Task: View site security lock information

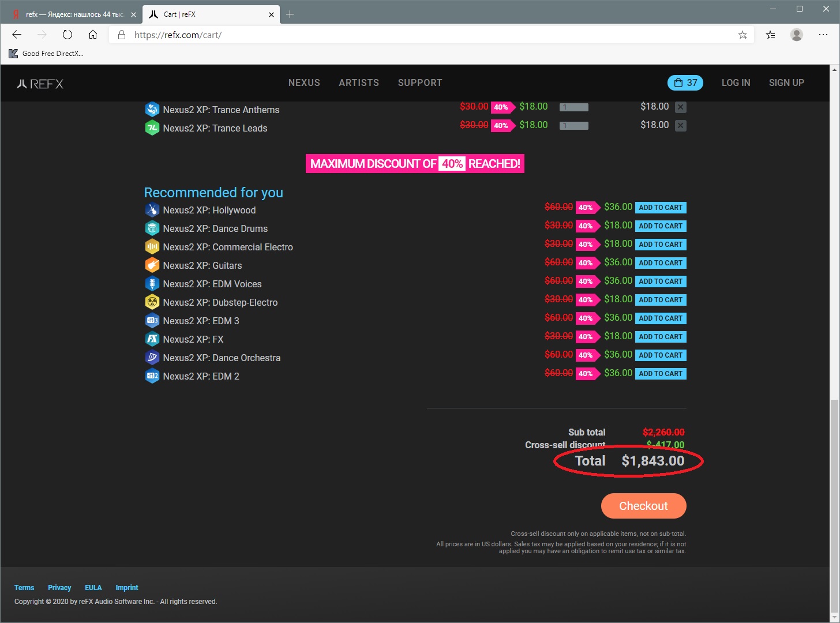Action: click(x=122, y=35)
